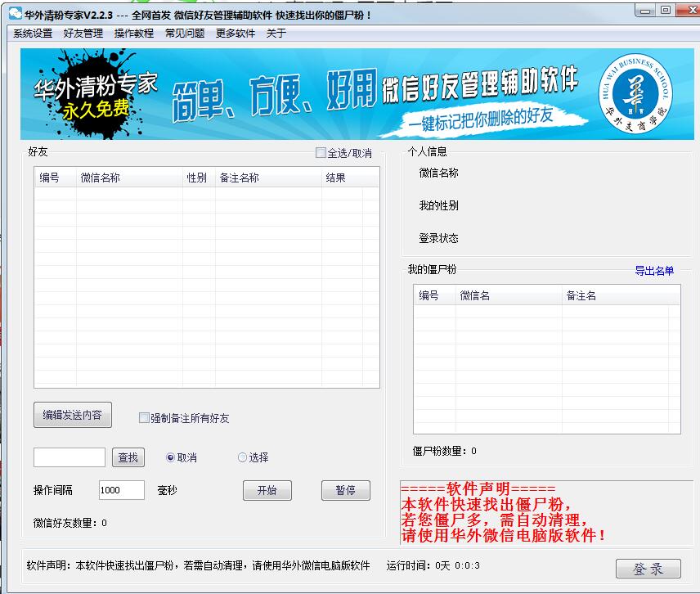Click the app icon in the title bar
Screen dimensions: 700x594
(16, 14)
